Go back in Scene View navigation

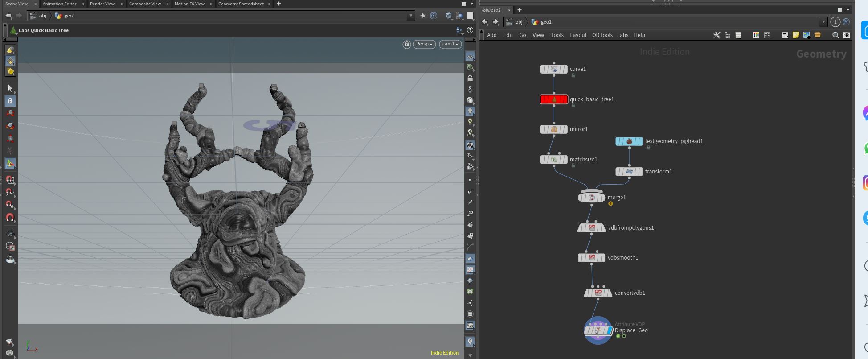[8, 16]
